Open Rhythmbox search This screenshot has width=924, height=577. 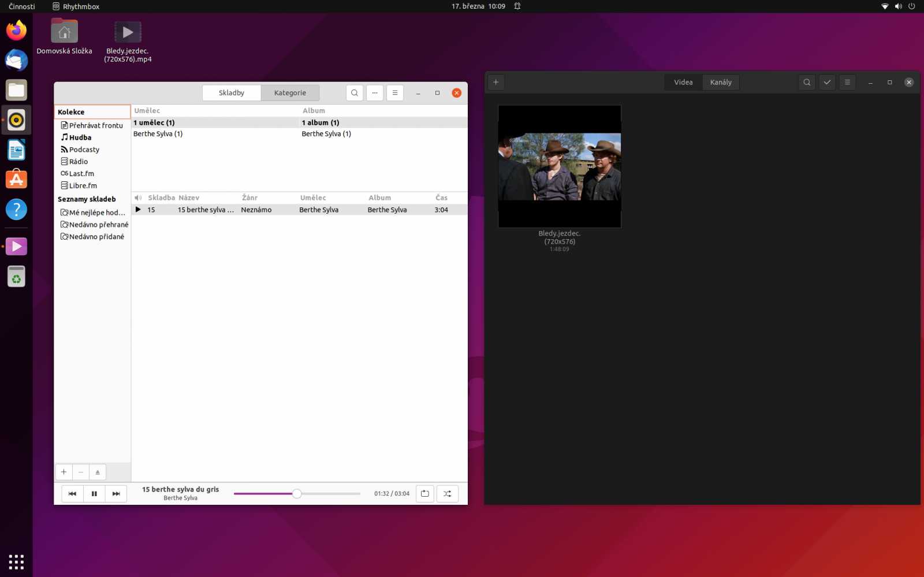tap(355, 93)
